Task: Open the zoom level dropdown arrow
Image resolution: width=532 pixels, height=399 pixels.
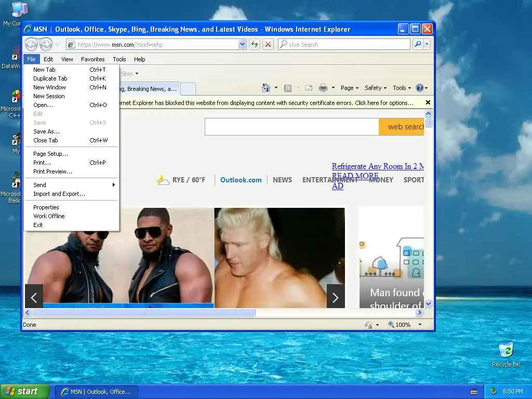Action: click(420, 325)
